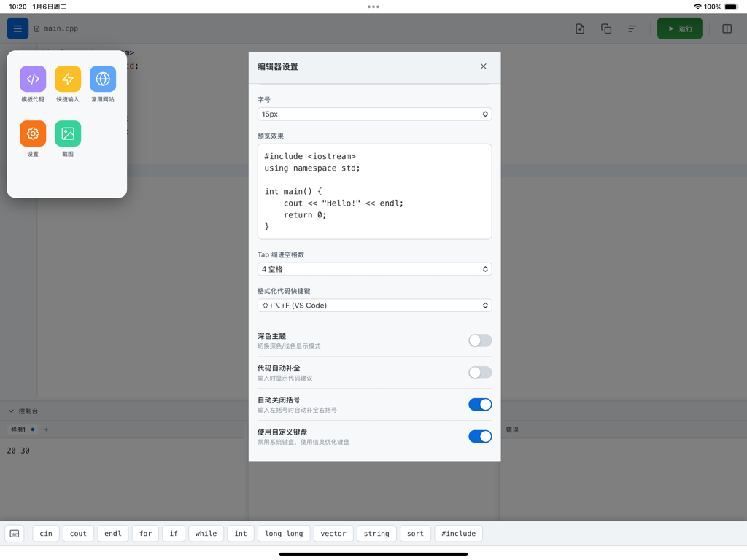
Task: Open the Tab 缩进空格数 indentation dropdown
Action: point(374,269)
